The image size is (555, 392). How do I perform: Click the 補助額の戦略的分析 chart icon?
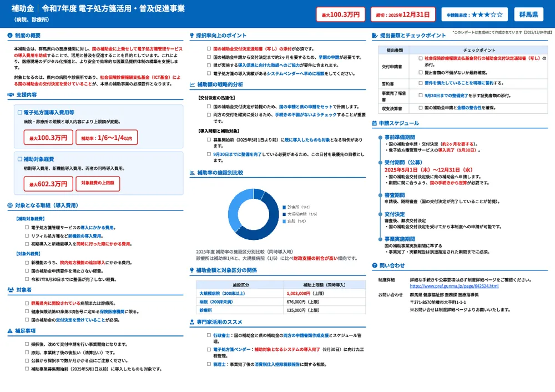pyautogui.click(x=191, y=84)
